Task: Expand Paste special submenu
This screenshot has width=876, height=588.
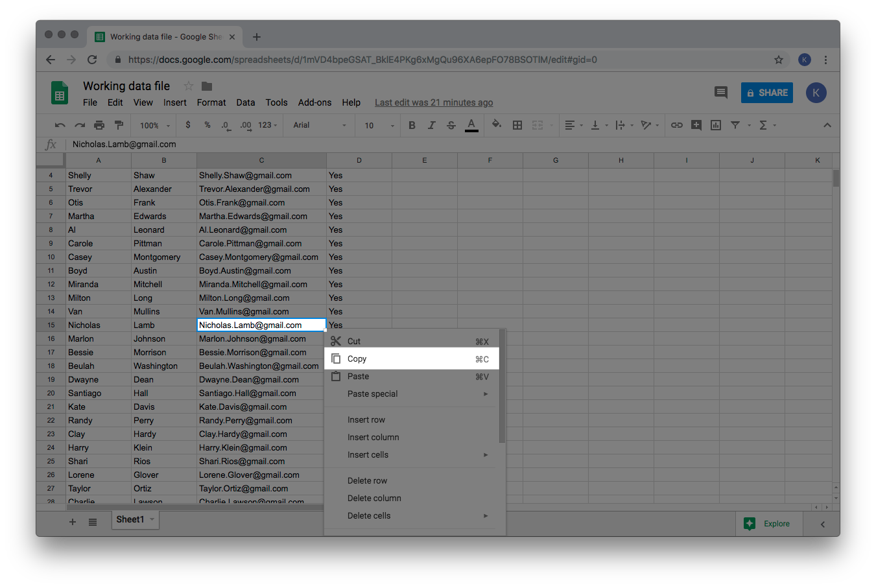Action: pyautogui.click(x=412, y=394)
